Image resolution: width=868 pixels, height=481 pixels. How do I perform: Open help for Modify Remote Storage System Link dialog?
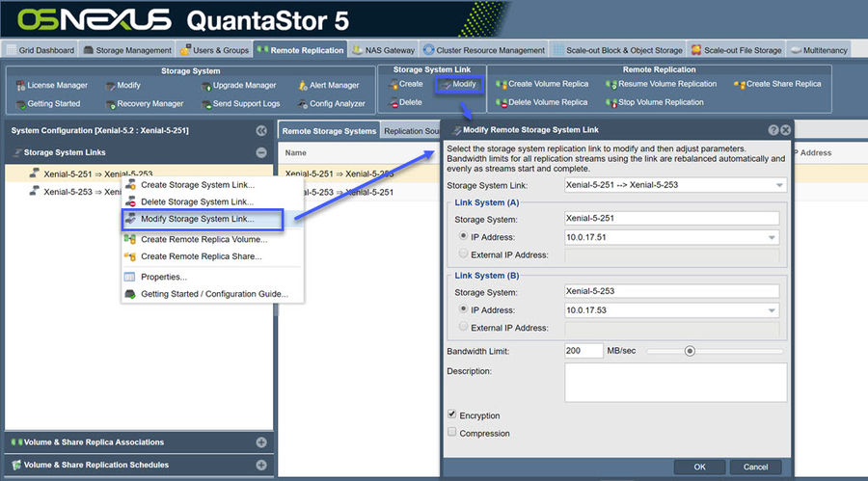773,130
